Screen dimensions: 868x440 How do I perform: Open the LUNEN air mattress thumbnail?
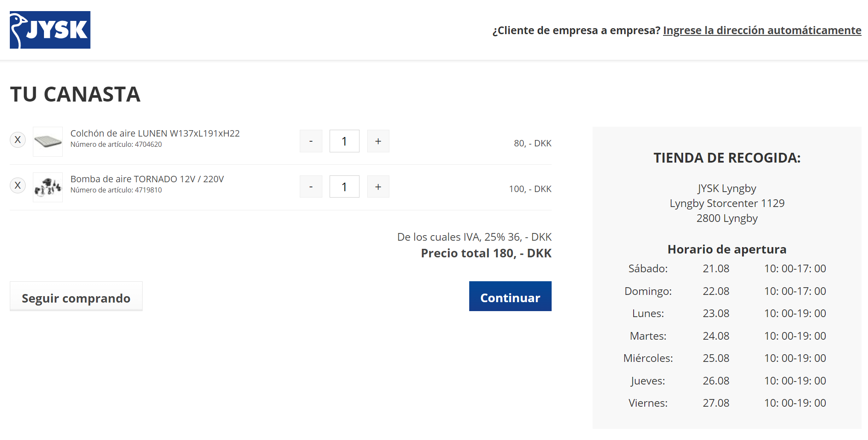pos(48,141)
